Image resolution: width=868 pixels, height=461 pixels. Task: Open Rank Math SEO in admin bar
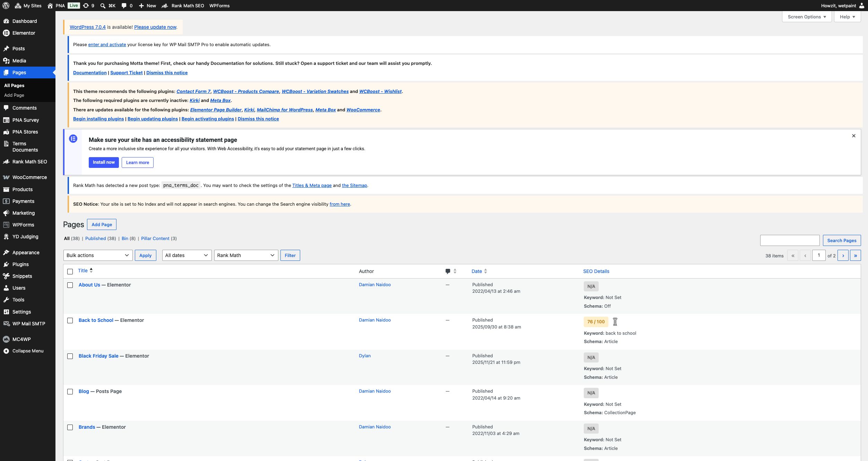[183, 6]
